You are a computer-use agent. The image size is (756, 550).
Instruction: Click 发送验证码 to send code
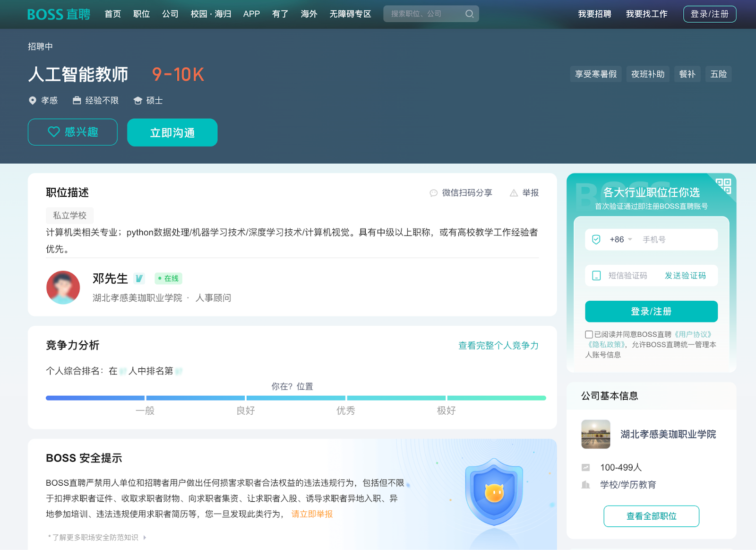pos(685,275)
